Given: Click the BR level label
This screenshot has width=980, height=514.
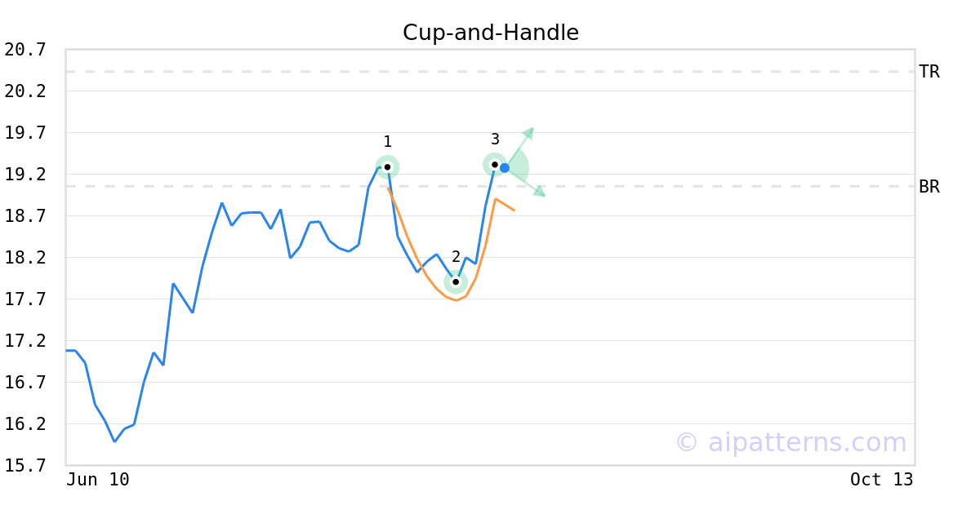Looking at the screenshot, I should [x=929, y=187].
